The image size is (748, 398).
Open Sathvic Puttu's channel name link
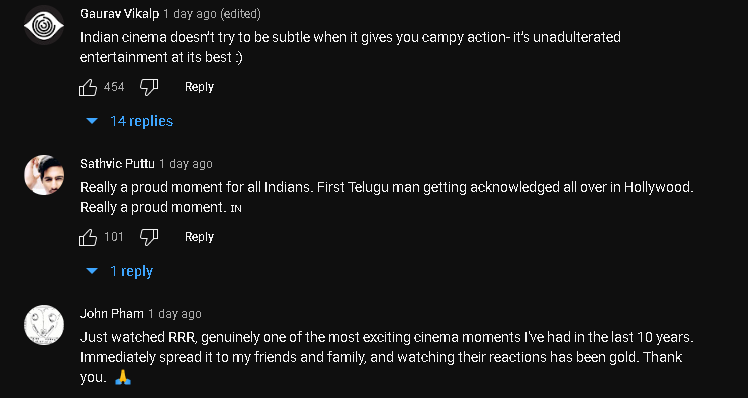pyautogui.click(x=117, y=164)
